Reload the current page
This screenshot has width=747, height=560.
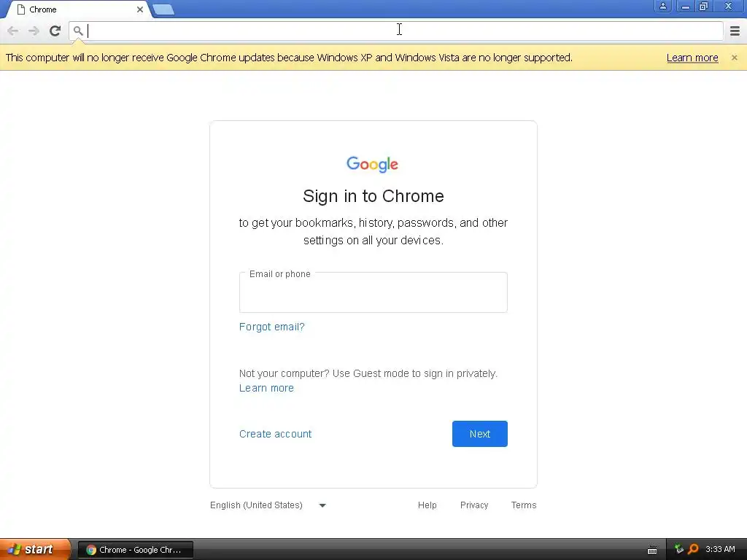pos(55,31)
